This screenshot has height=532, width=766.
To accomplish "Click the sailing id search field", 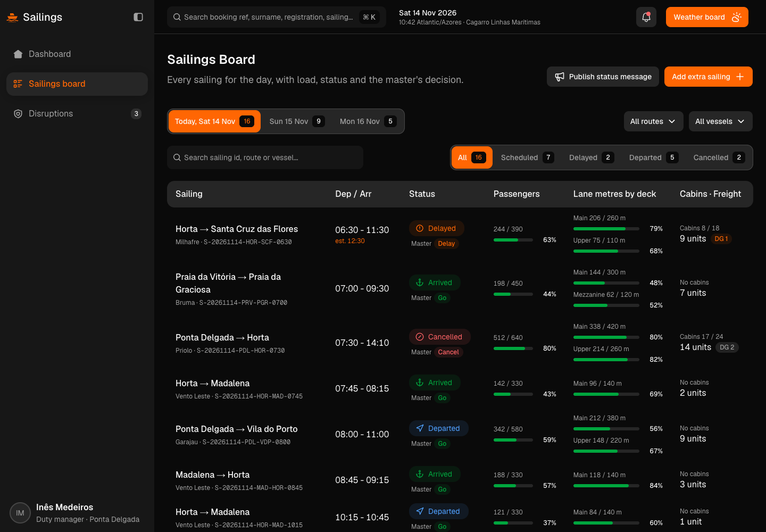I will [265, 157].
